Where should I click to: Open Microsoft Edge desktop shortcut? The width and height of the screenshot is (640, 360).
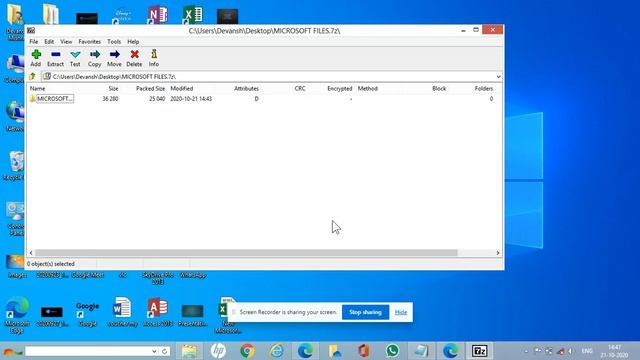pos(17,315)
